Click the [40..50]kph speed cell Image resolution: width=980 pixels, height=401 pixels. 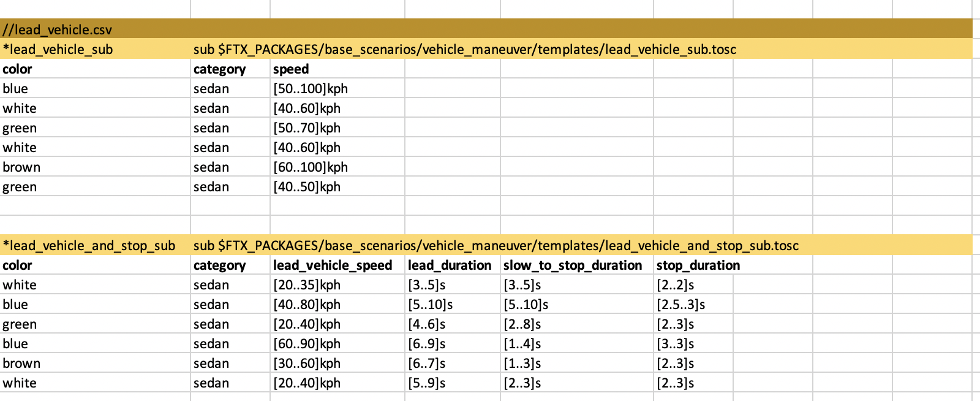pyautogui.click(x=307, y=187)
